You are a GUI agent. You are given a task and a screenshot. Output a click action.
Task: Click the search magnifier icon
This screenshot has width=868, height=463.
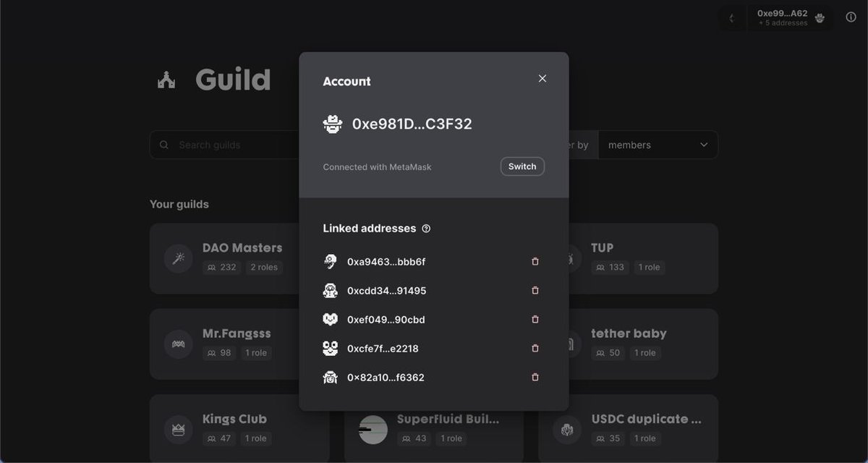point(165,145)
